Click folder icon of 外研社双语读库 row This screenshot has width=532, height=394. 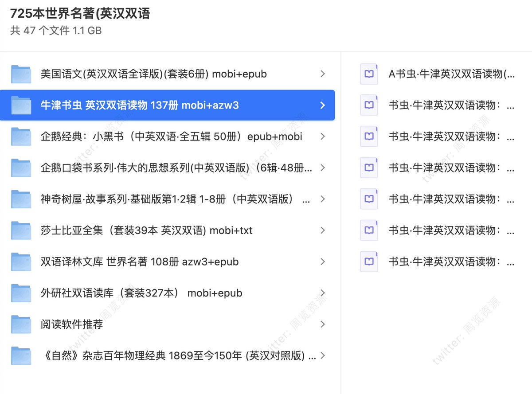[x=21, y=293]
